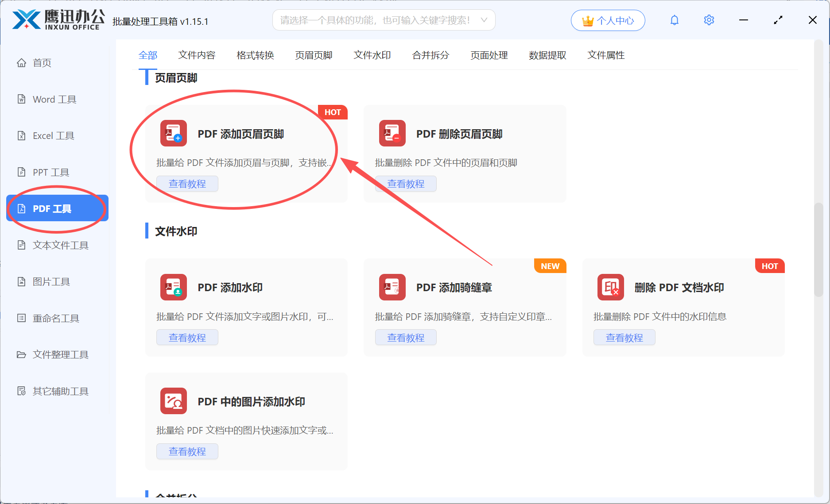Viewport: 830px width, 504px height.
Task: Click the 文本文件工具 sidebar icon
Action: coord(21,245)
